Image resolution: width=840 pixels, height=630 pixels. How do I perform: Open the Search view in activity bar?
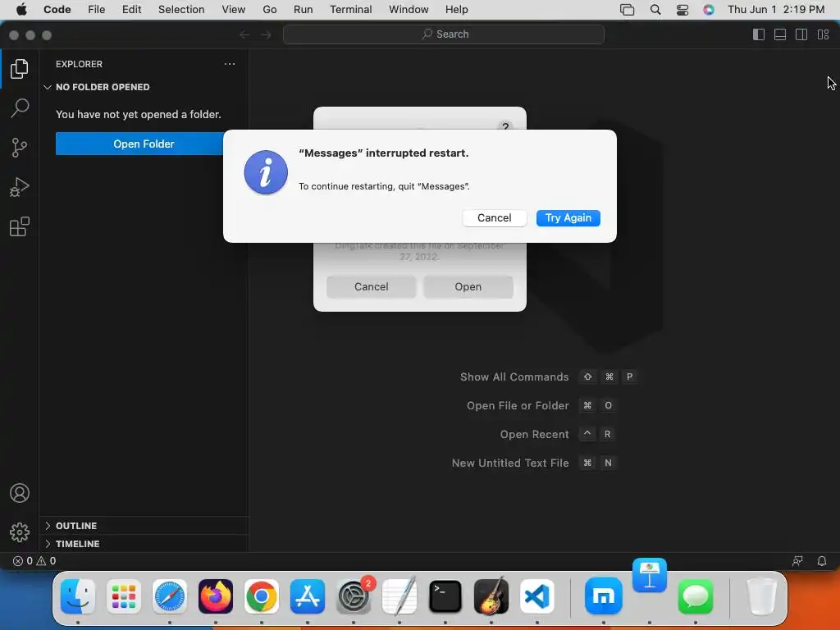pos(20,107)
